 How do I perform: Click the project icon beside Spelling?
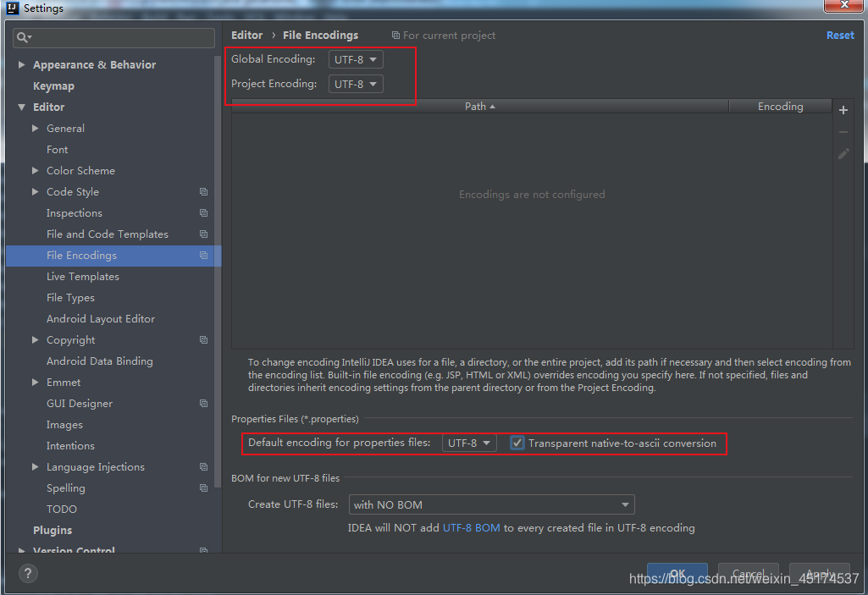click(x=204, y=488)
